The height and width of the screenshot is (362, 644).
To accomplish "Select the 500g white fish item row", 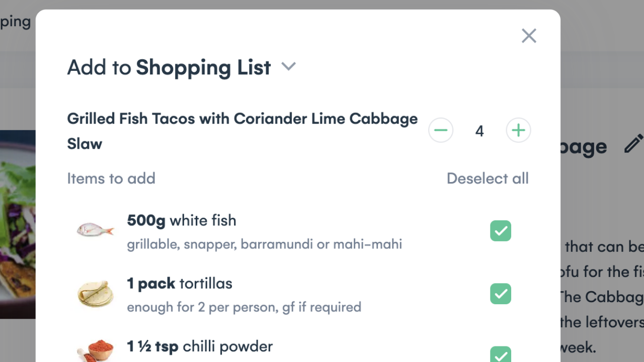I will [x=264, y=231].
